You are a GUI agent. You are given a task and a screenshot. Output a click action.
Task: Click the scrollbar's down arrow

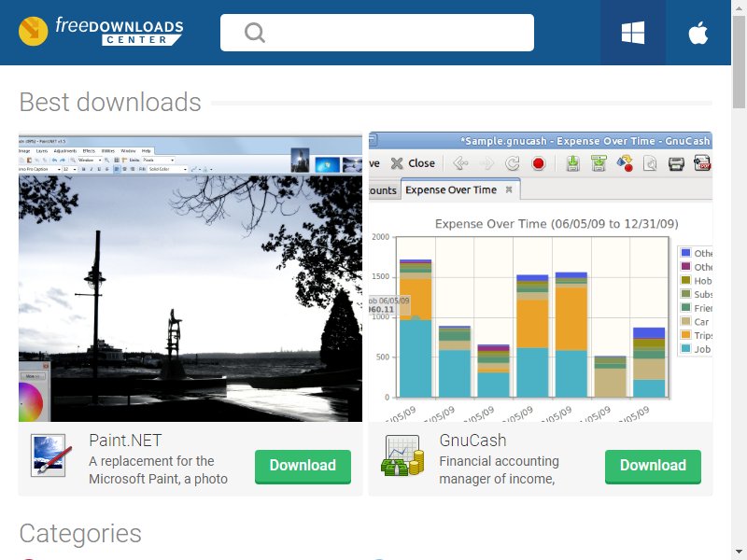[739, 553]
